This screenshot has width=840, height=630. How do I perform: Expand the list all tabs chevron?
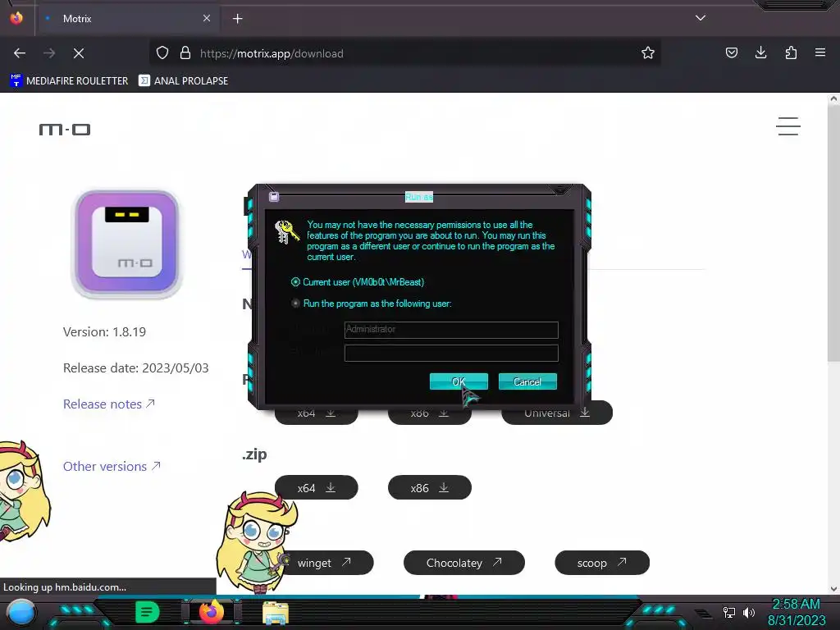pos(701,18)
